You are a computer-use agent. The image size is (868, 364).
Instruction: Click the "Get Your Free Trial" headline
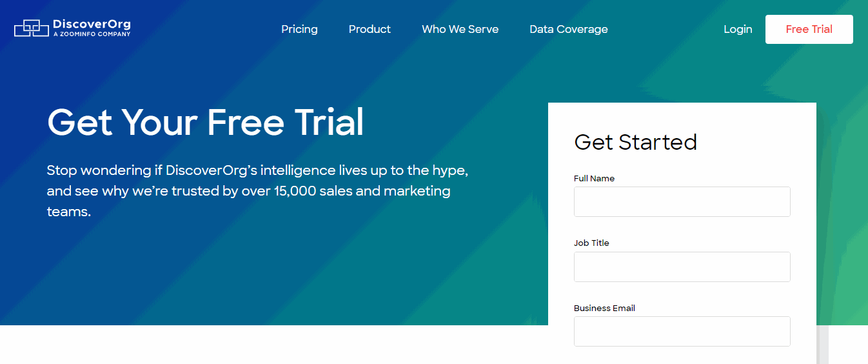(206, 123)
